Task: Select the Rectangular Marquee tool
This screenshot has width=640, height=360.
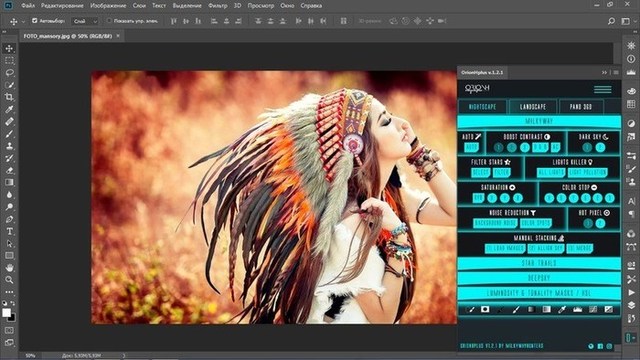Action: pos(9,61)
